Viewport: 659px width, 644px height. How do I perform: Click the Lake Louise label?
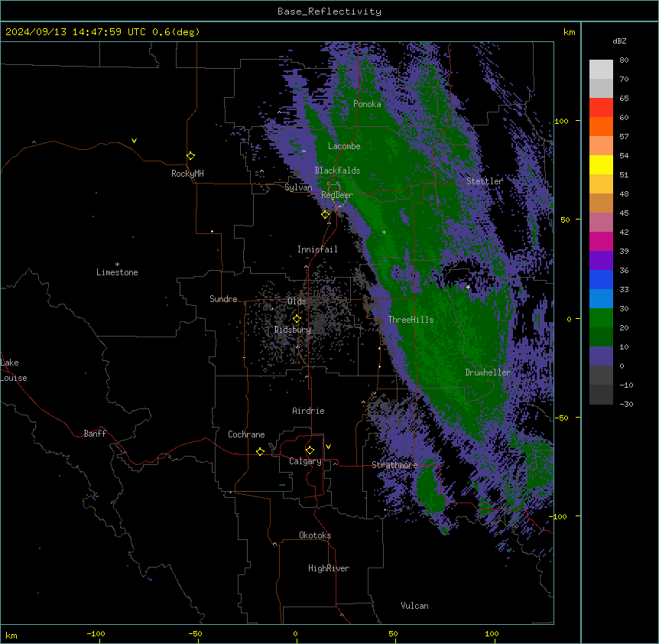pyautogui.click(x=14, y=370)
